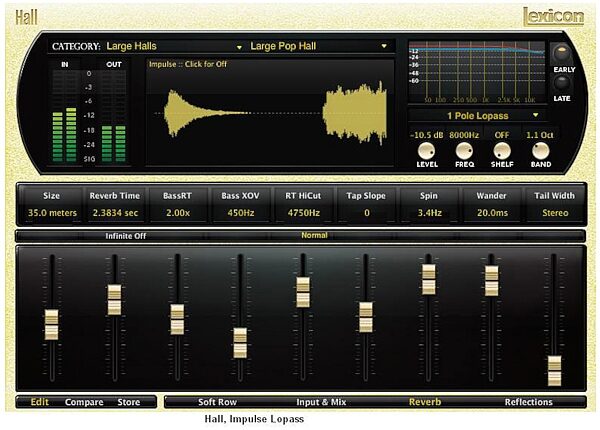Click the Tap Slope fader handle
Image resolution: width=600 pixels, height=430 pixels.
click(x=366, y=317)
